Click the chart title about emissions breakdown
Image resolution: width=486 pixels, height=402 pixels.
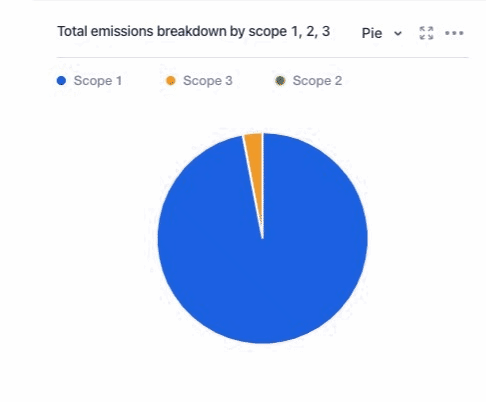194,31
